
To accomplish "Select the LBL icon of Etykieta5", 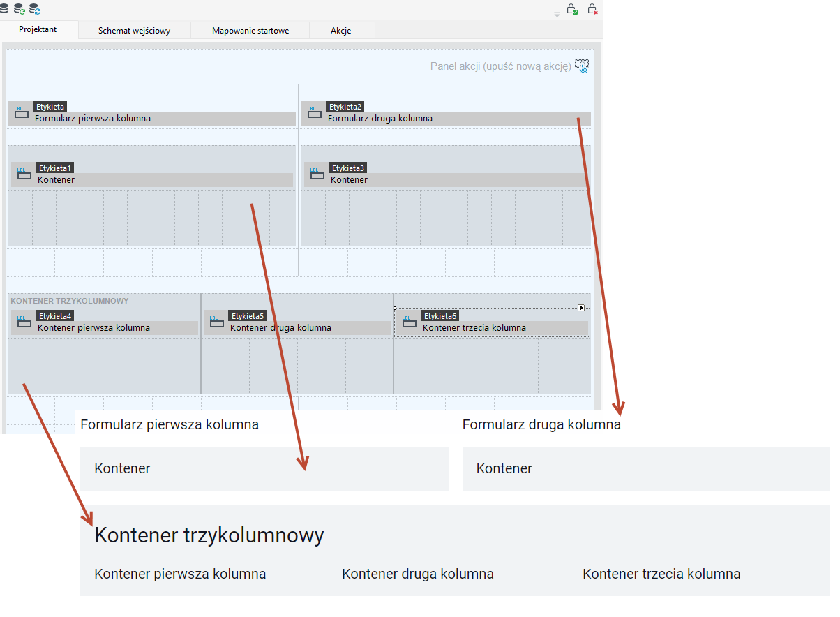I will 217,322.
